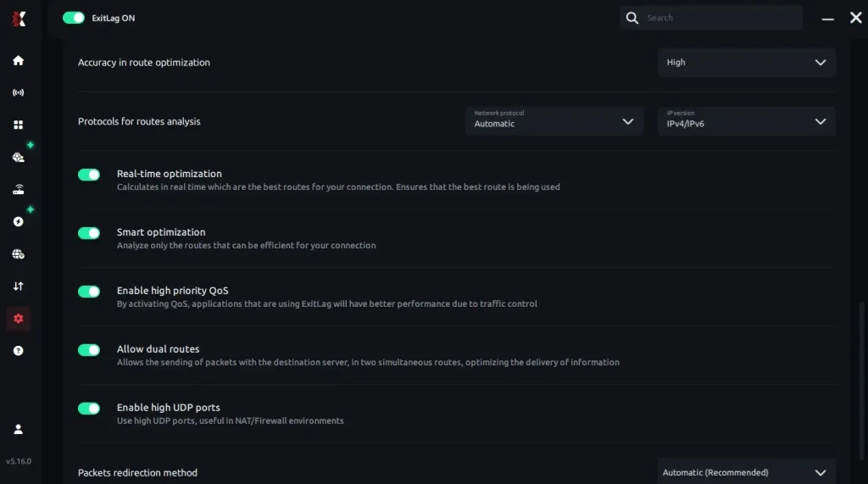Open the IP version IPv4/IPv6 dropdown
868x484 pixels.
click(x=746, y=121)
